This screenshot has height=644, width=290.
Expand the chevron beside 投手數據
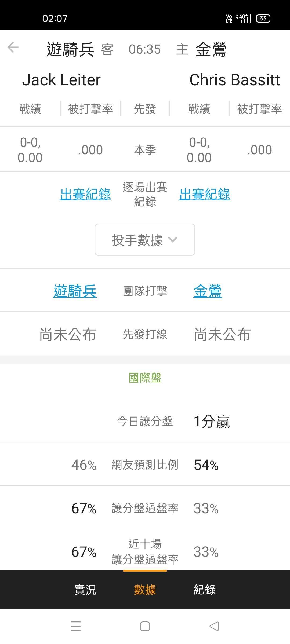click(172, 239)
